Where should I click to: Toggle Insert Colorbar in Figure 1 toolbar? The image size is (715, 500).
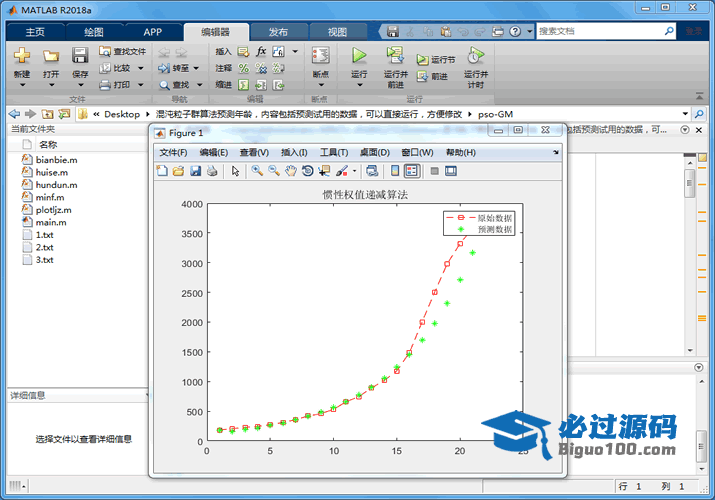[395, 171]
